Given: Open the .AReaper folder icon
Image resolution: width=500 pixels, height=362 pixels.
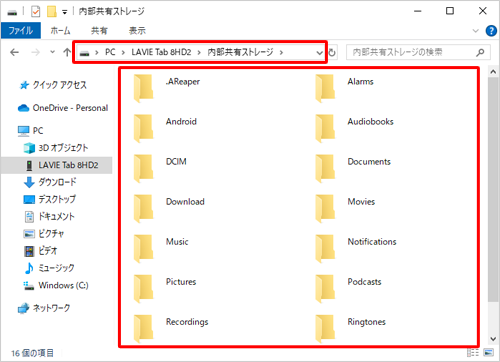Looking at the screenshot, I should [x=144, y=88].
